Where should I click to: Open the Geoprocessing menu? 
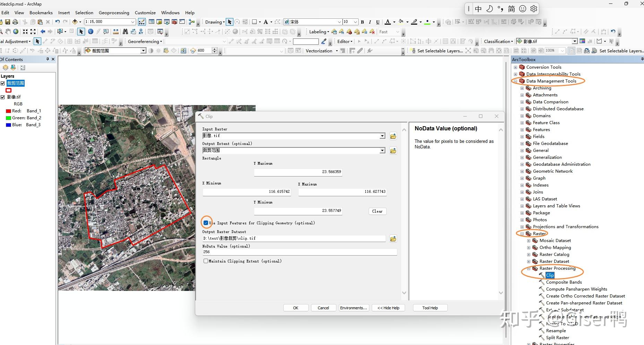point(114,12)
